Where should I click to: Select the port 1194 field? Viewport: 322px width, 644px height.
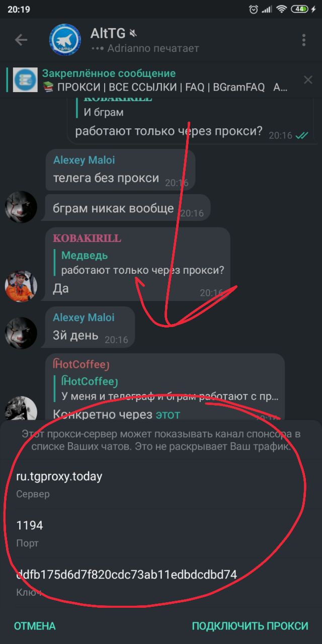161,533
